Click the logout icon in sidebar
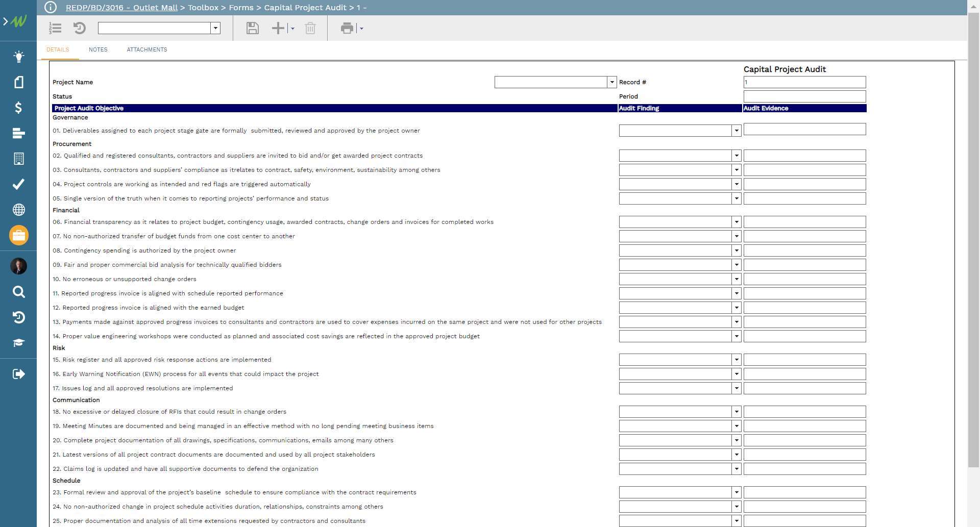Image resolution: width=980 pixels, height=527 pixels. [18, 374]
